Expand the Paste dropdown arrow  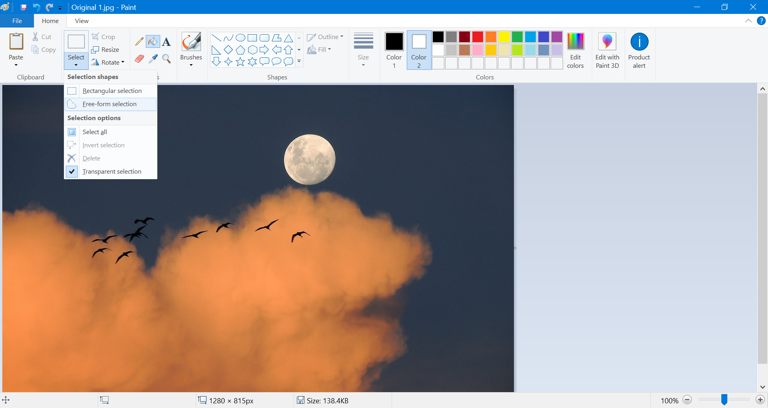tap(16, 65)
